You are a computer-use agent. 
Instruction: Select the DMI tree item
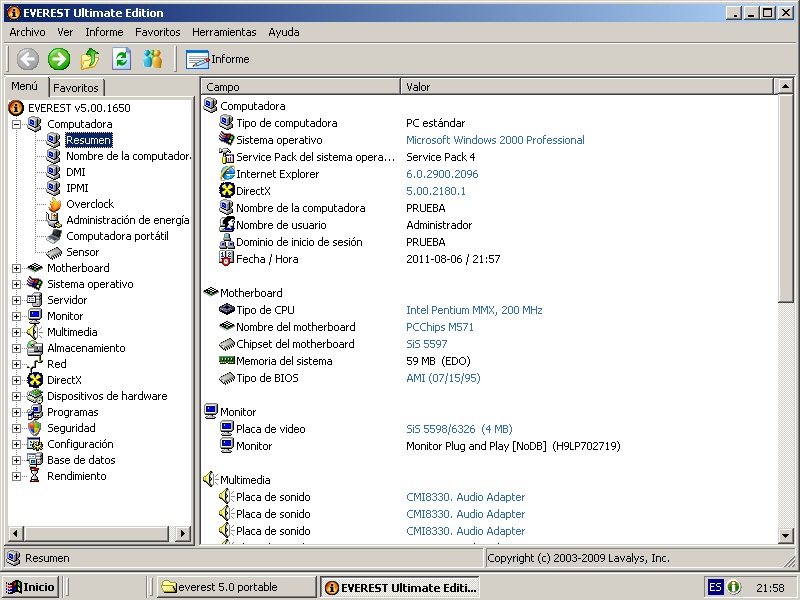point(76,172)
